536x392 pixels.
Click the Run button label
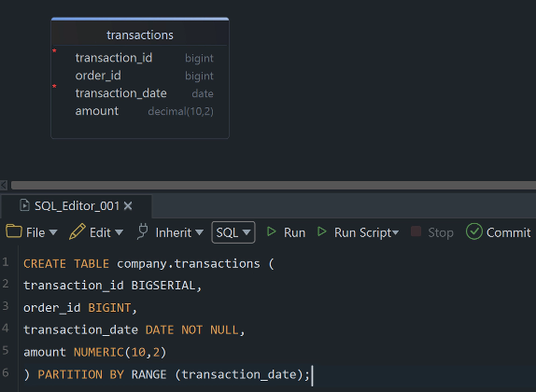click(294, 232)
